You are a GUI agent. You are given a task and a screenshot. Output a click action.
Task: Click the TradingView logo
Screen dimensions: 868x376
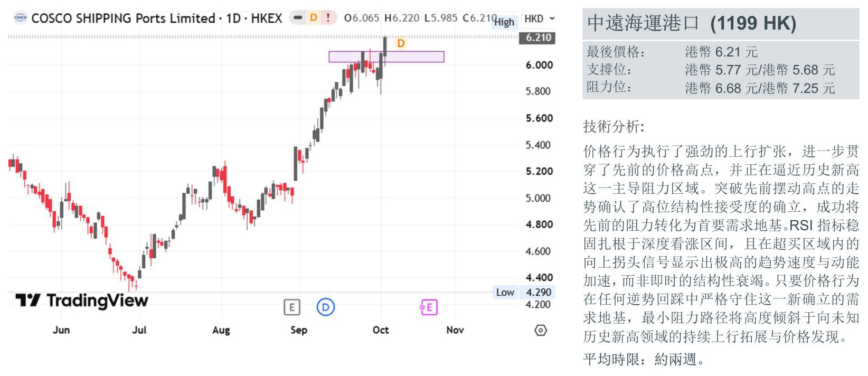point(82,300)
